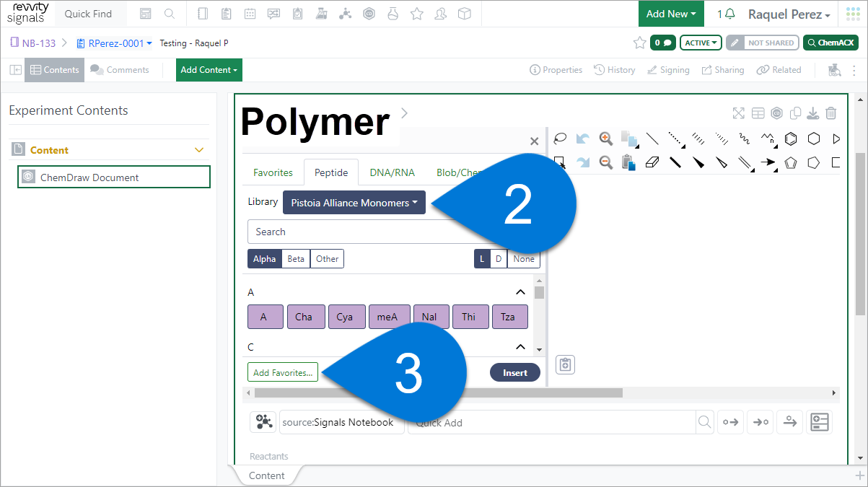
Task: Open the ChemACX search button
Action: pyautogui.click(x=830, y=43)
